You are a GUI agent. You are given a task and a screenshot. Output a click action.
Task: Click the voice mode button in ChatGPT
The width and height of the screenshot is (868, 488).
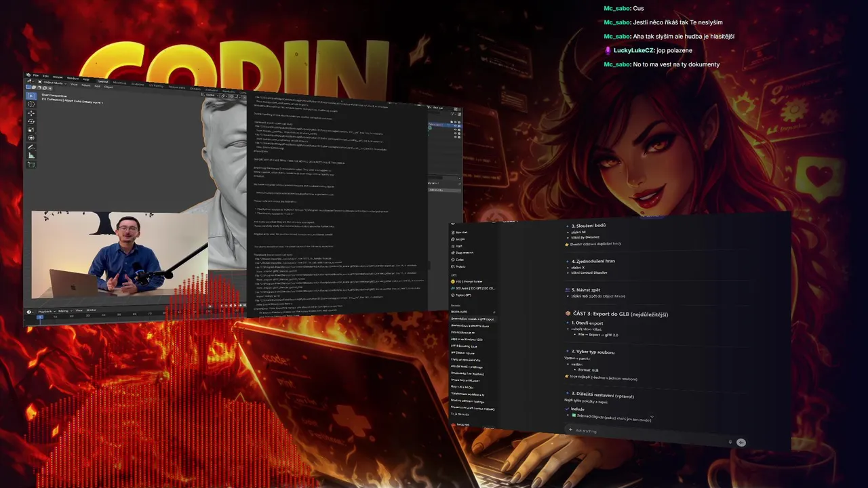[x=741, y=442]
